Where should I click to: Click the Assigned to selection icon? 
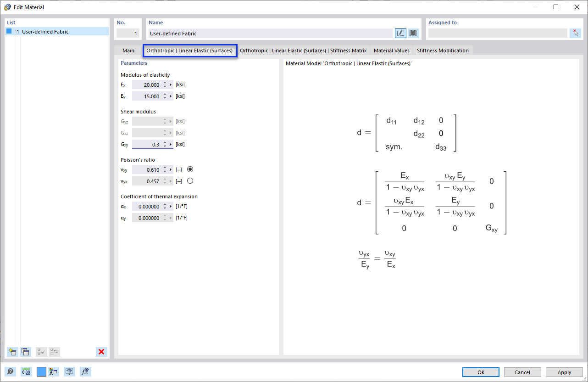tap(575, 33)
